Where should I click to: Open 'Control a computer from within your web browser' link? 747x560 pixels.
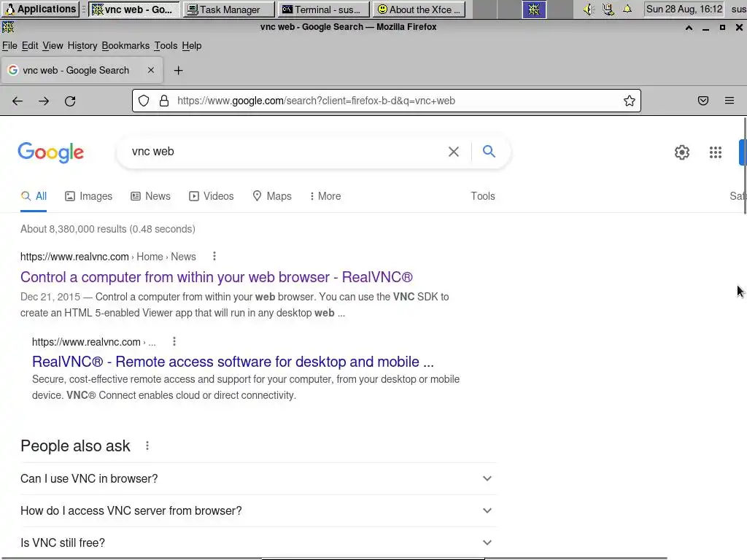pyautogui.click(x=216, y=277)
